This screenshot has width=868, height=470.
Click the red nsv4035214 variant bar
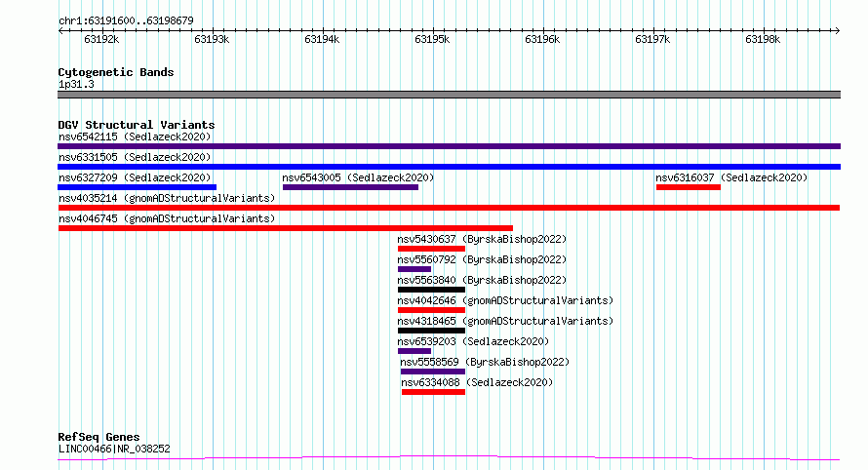pos(449,208)
